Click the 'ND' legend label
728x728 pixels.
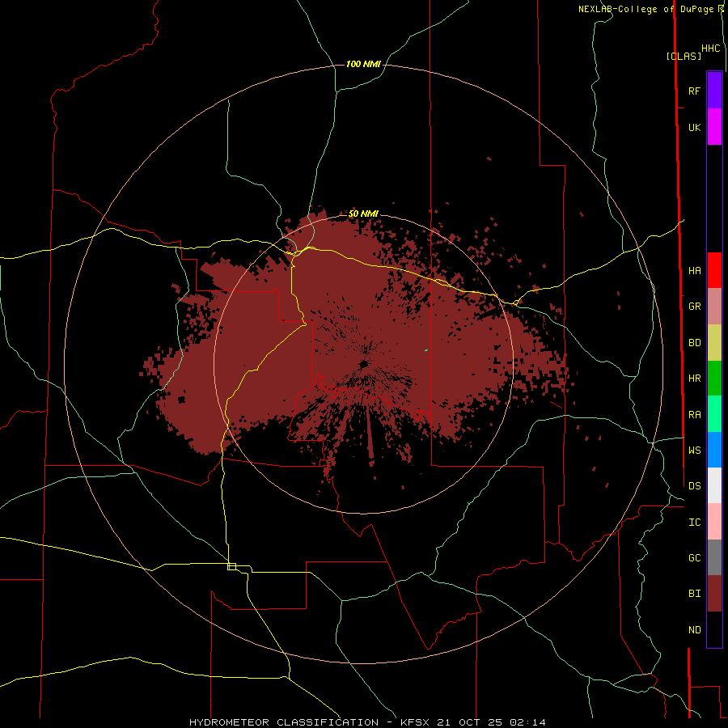tap(694, 630)
